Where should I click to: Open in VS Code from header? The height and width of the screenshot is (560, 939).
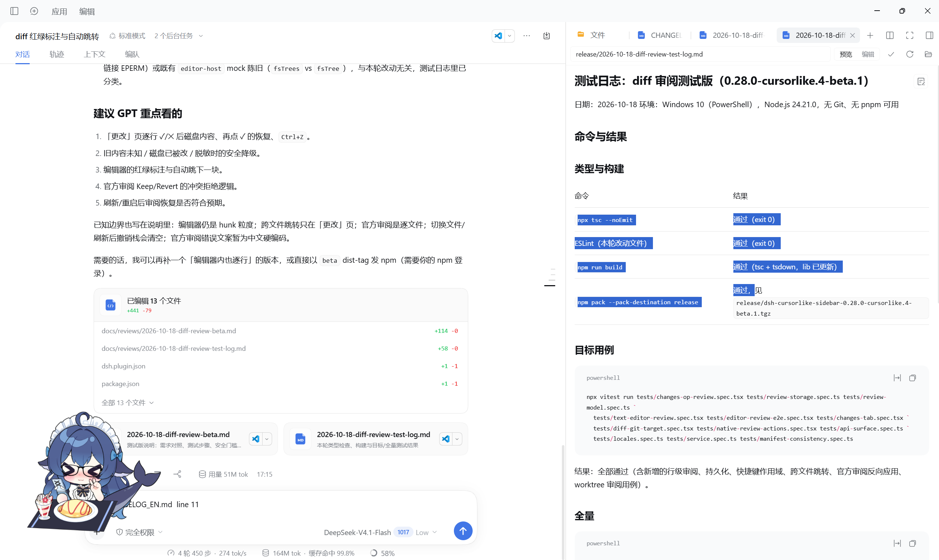498,36
